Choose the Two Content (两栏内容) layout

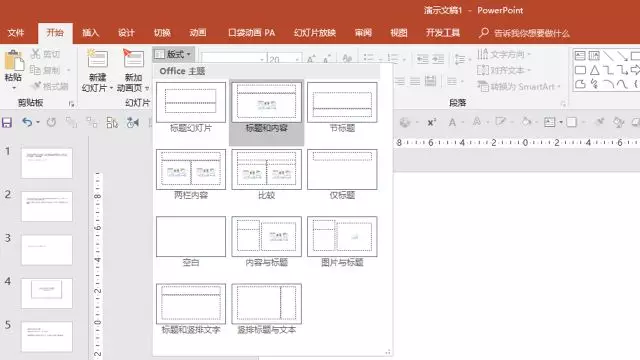[x=191, y=174]
